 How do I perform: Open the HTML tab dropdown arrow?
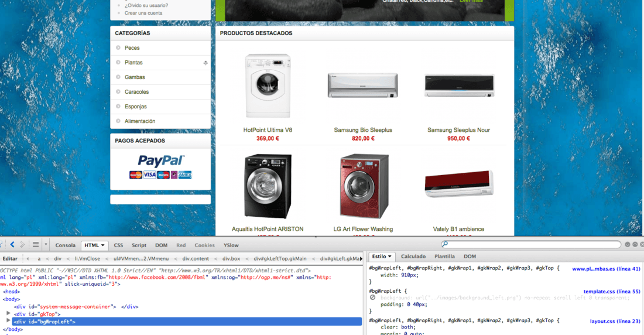[x=102, y=245]
